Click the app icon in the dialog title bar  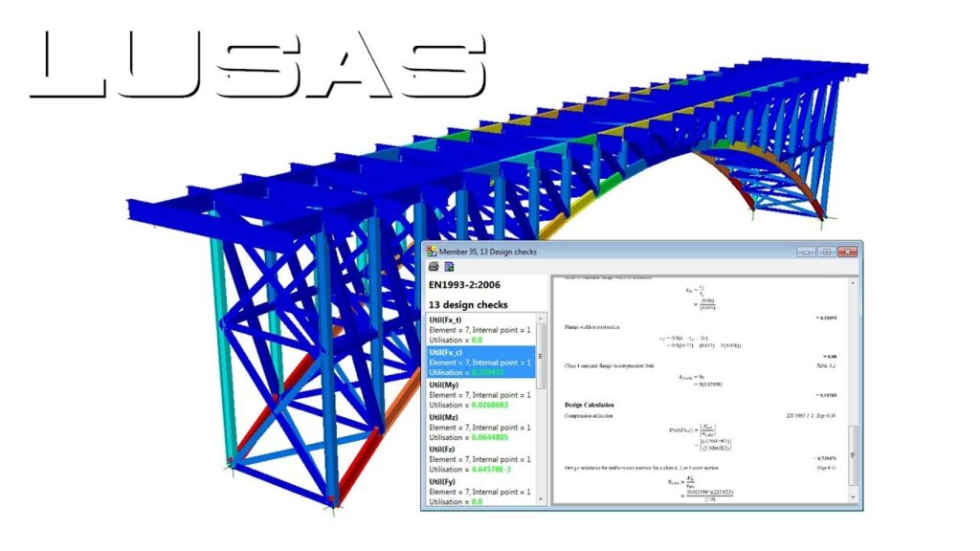click(432, 251)
